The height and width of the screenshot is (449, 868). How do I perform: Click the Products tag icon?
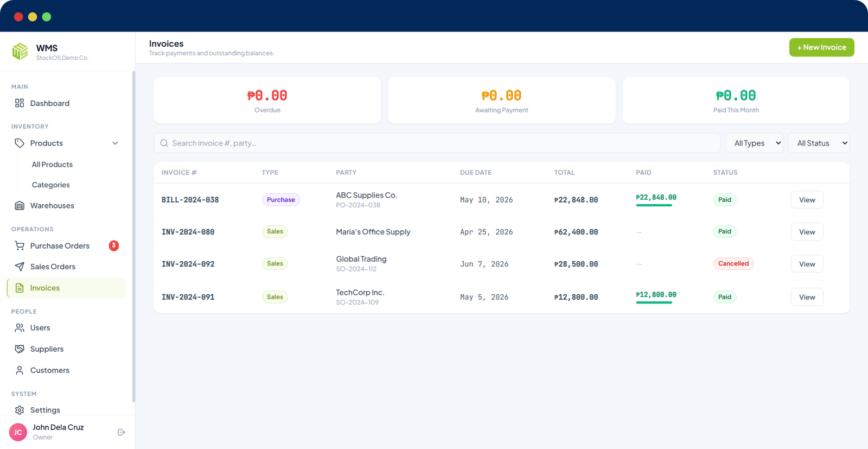20,143
